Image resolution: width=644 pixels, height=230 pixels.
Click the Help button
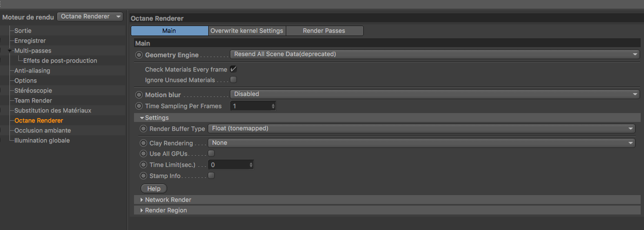click(x=153, y=188)
